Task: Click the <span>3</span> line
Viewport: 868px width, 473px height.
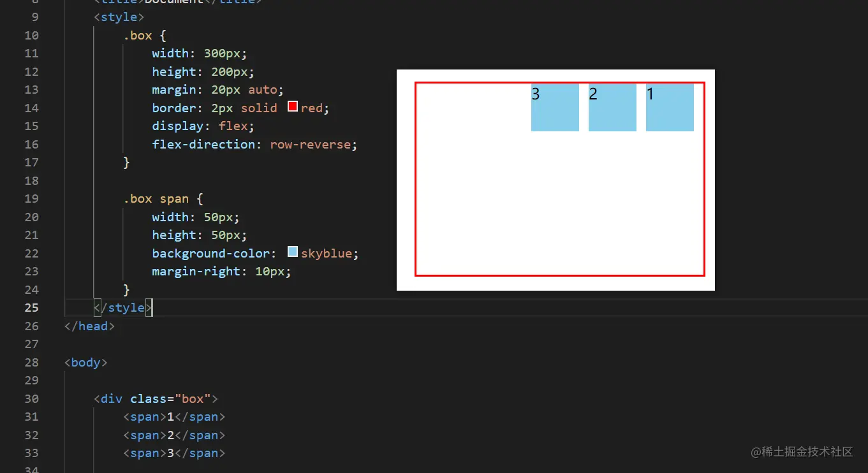Action: point(174,453)
